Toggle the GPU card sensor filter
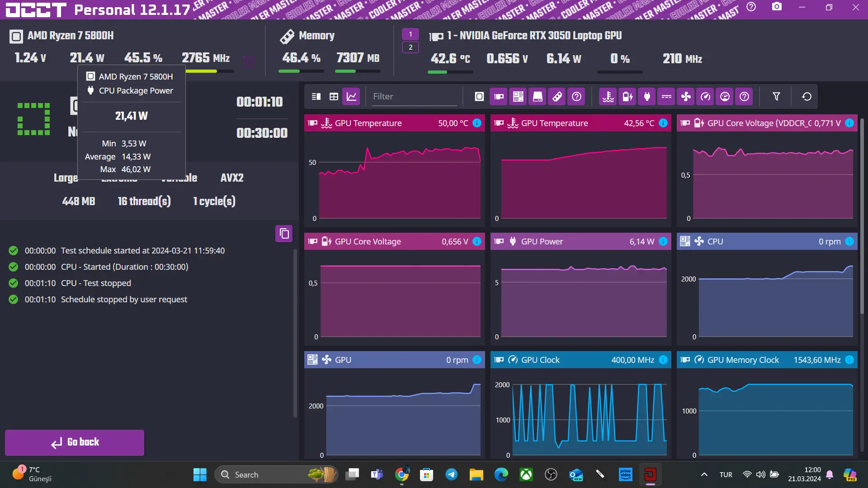 (x=499, y=97)
